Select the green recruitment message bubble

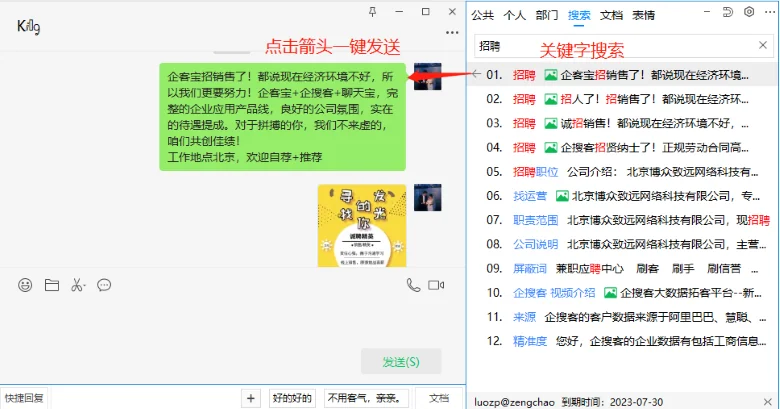click(283, 117)
